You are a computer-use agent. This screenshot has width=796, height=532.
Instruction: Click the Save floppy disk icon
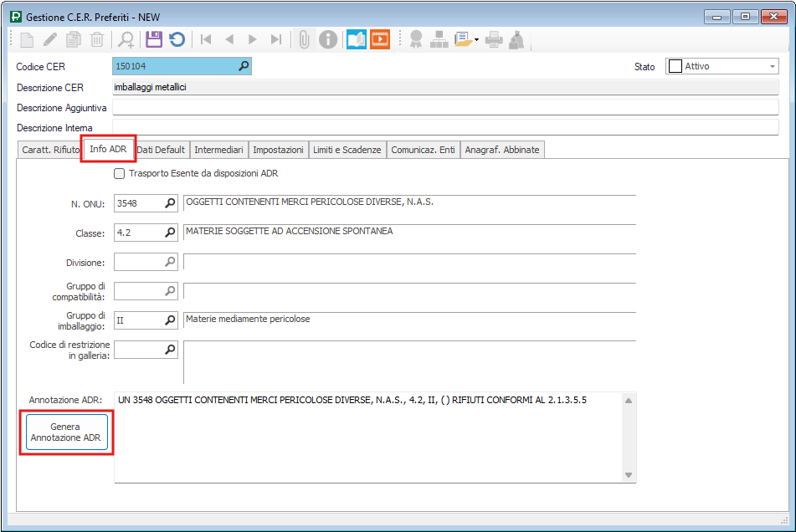(x=153, y=39)
